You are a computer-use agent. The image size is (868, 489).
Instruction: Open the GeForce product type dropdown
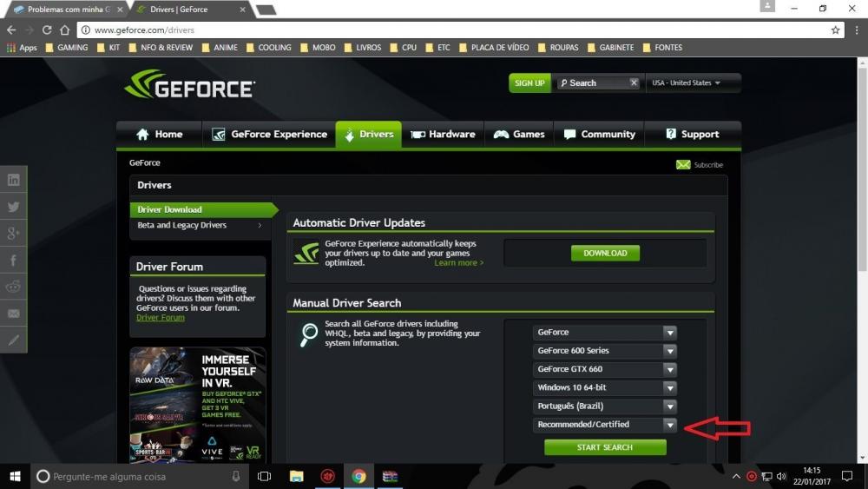coord(604,333)
